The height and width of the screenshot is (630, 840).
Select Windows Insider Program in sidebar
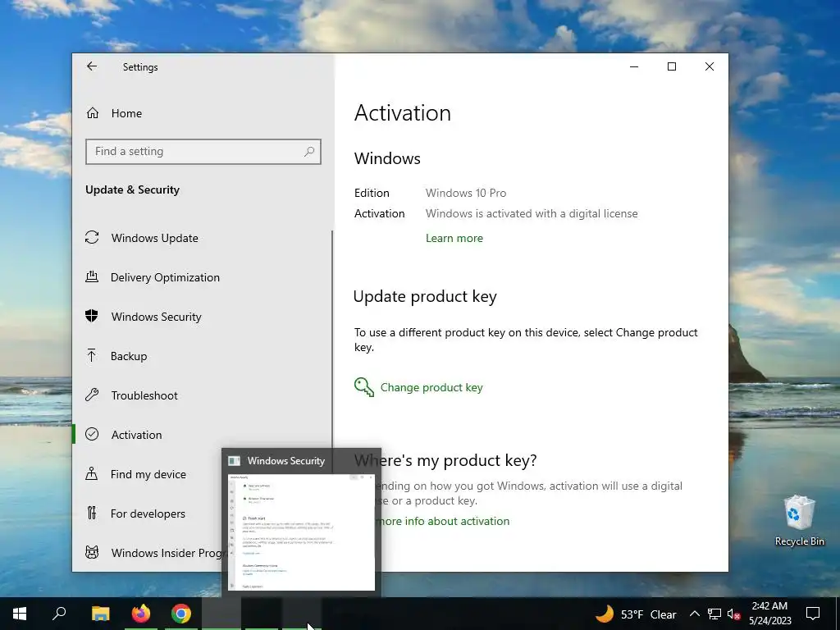148,552
